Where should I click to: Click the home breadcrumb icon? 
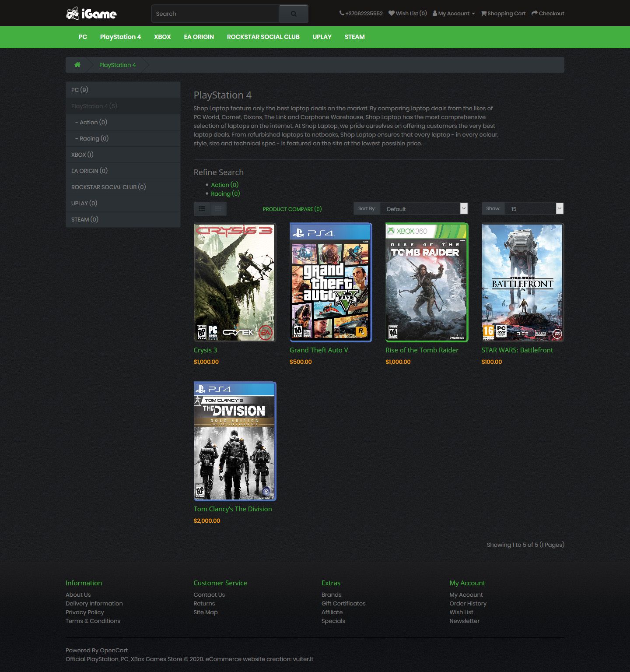[x=77, y=65]
